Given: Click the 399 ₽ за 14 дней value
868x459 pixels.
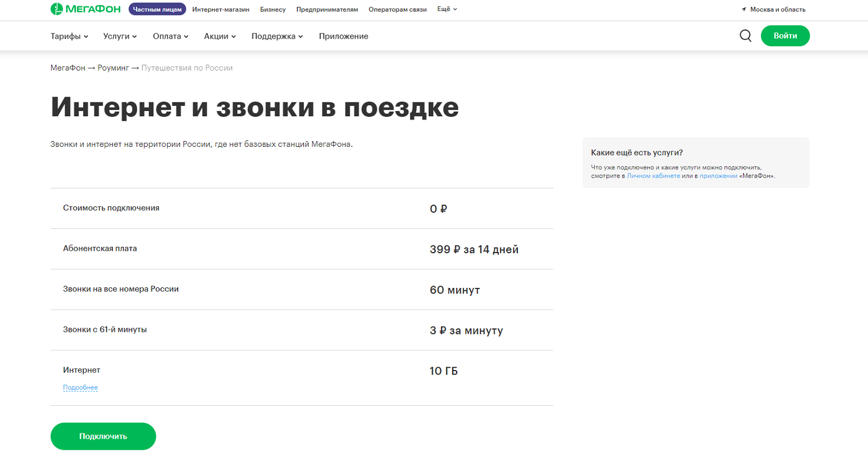Looking at the screenshot, I should (475, 250).
